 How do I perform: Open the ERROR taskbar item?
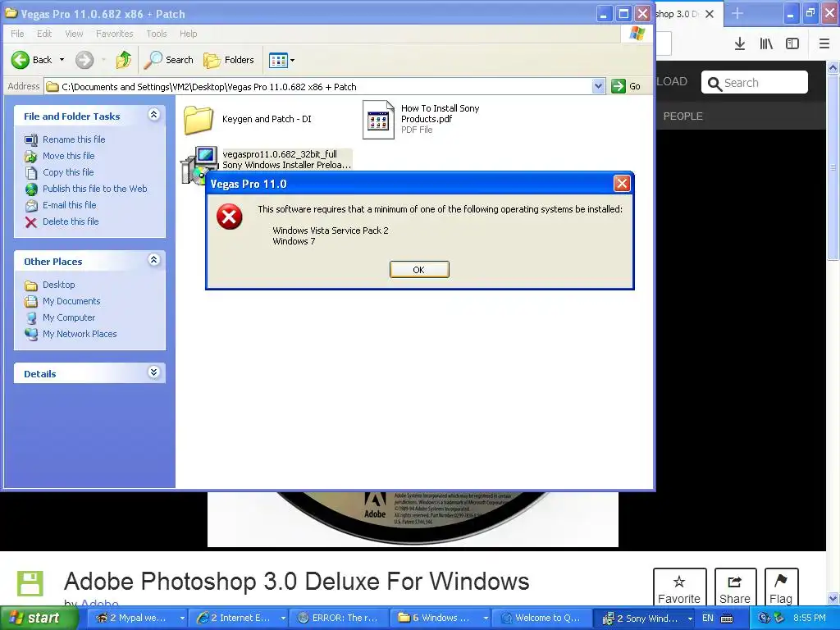tap(338, 619)
